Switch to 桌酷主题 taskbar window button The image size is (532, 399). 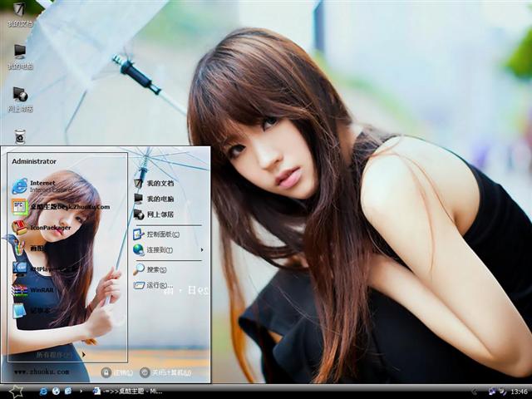pos(127,392)
